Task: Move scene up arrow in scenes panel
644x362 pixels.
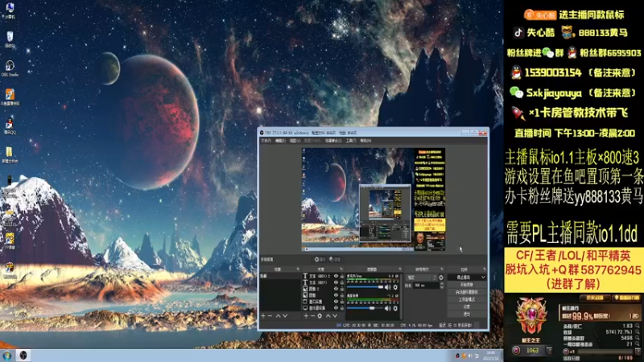Action: click(278, 315)
